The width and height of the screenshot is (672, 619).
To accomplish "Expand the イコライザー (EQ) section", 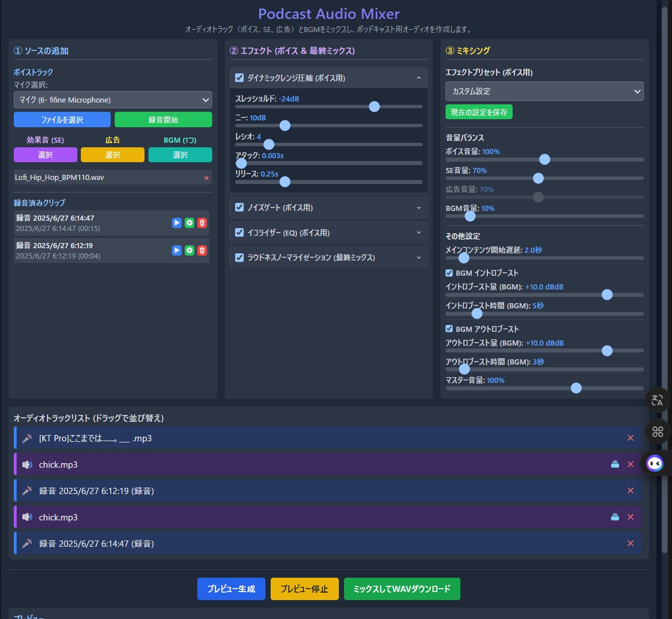I will (419, 233).
